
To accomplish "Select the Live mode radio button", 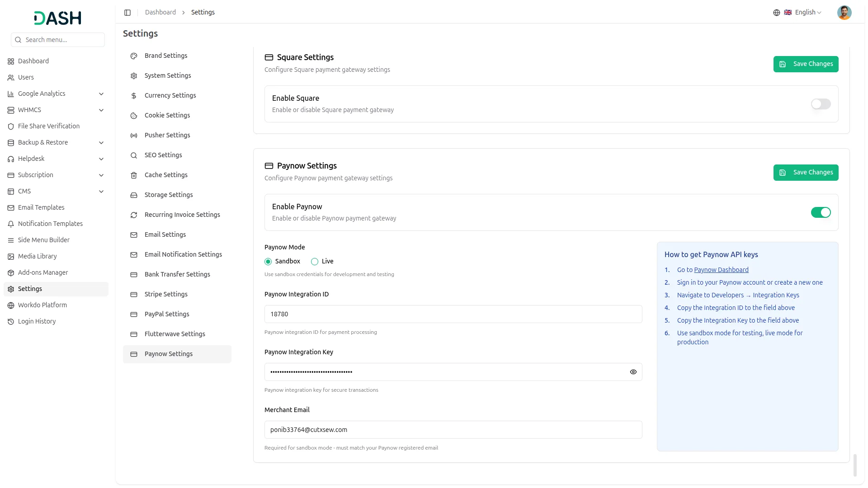I will click(x=315, y=262).
